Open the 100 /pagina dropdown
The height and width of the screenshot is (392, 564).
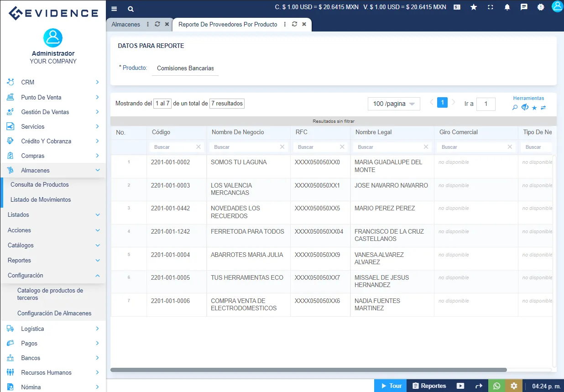pyautogui.click(x=393, y=104)
